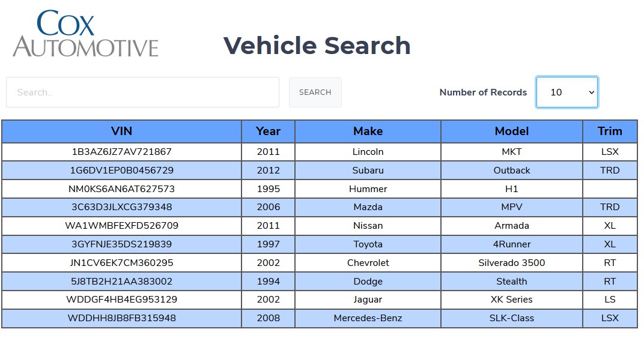The width and height of the screenshot is (644, 341).
Task: Click the Hummer make cell
Action: (368, 189)
